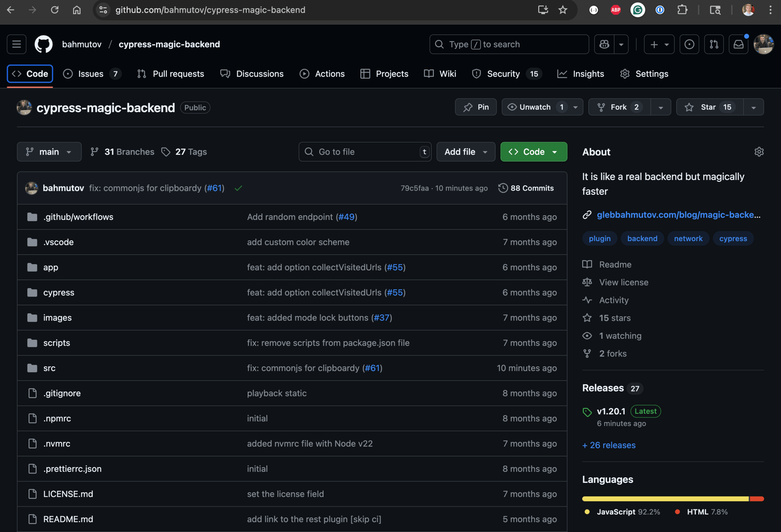Screen dimensions: 781x532
Task: Open the Copilot chat icon
Action: coord(604,44)
